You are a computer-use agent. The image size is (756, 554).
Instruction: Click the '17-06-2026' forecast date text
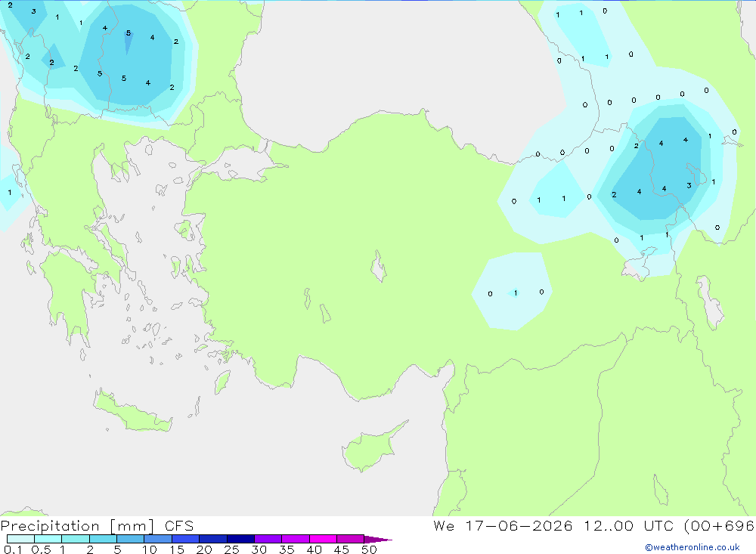click(x=519, y=525)
